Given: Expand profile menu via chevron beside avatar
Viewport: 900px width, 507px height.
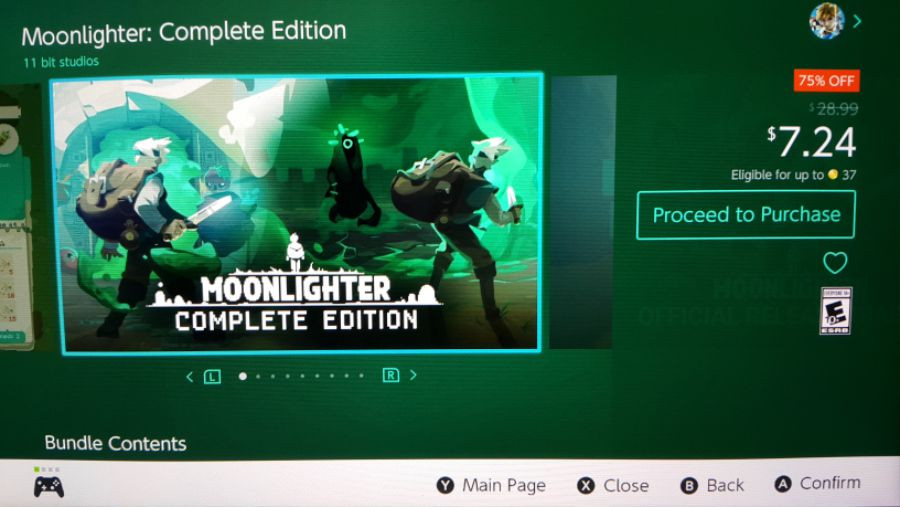Looking at the screenshot, I should point(857,21).
